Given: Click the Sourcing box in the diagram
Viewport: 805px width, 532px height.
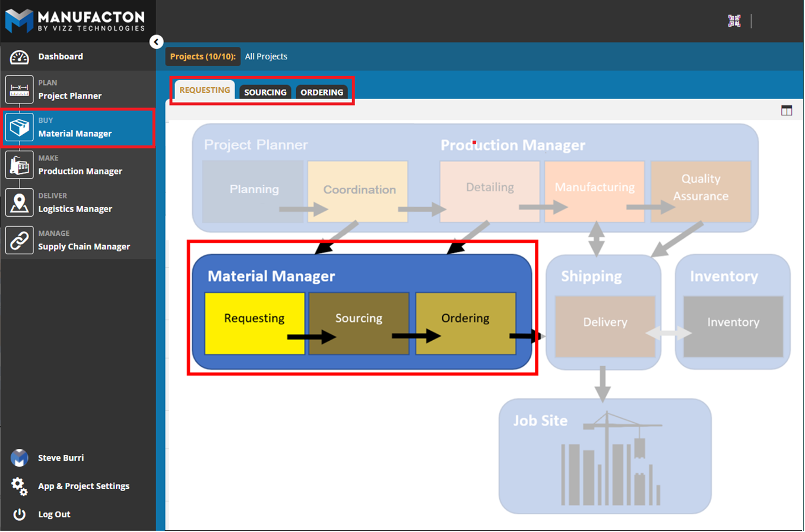Looking at the screenshot, I should [x=359, y=323].
